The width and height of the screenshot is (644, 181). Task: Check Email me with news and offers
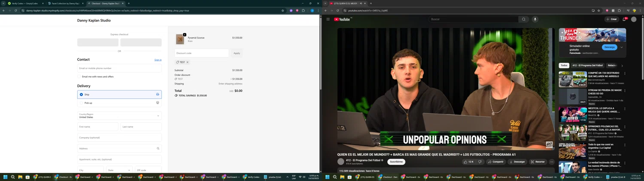[x=79, y=77]
